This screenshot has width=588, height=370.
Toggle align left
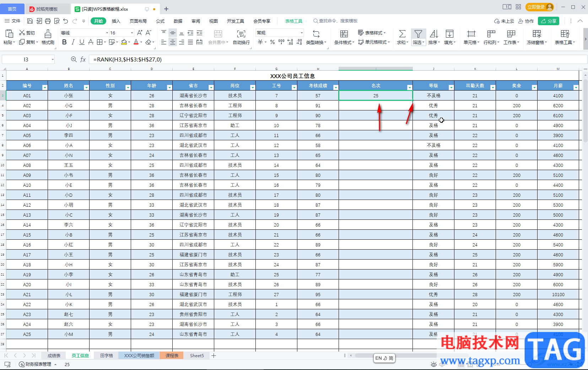pos(164,42)
